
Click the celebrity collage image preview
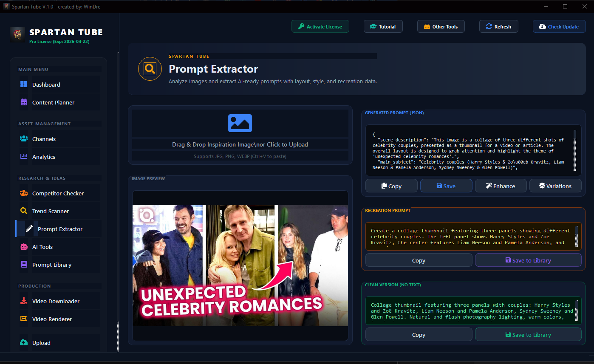[240, 265]
